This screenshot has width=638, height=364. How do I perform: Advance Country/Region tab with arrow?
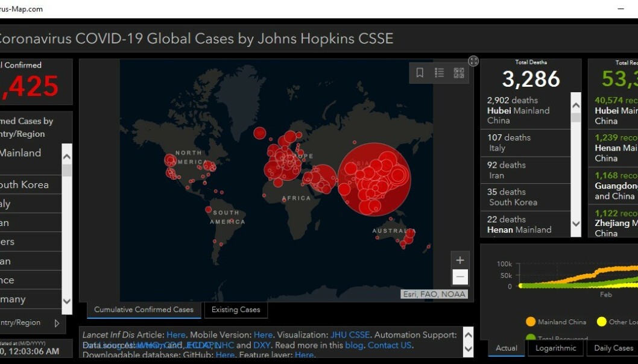tap(57, 324)
